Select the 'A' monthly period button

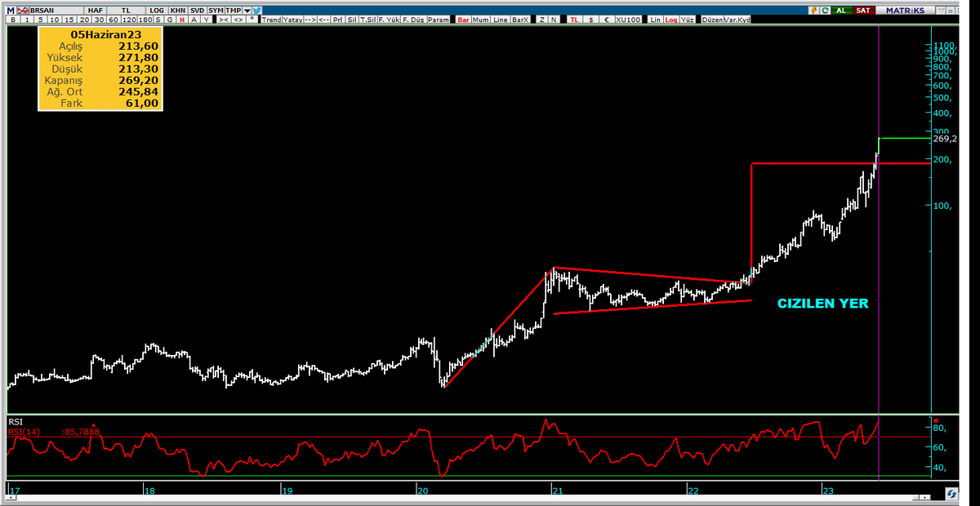194,20
